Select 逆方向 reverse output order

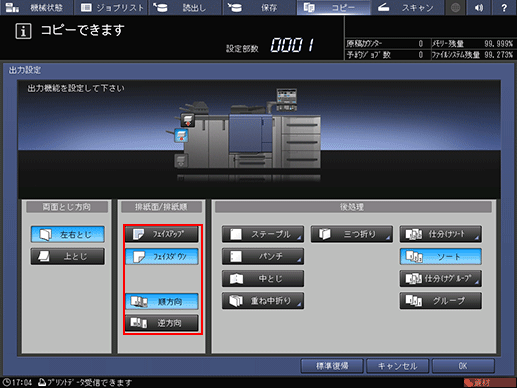coord(162,323)
